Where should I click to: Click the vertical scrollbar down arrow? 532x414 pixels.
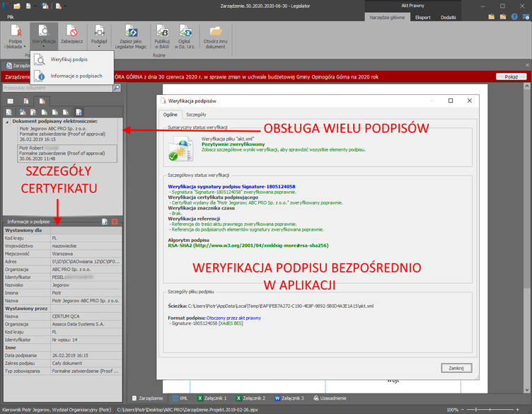(x=527, y=390)
